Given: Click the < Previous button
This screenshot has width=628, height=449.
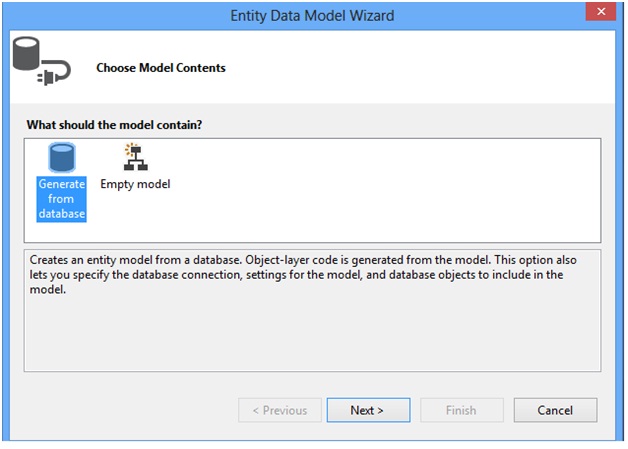Looking at the screenshot, I should 280,410.
